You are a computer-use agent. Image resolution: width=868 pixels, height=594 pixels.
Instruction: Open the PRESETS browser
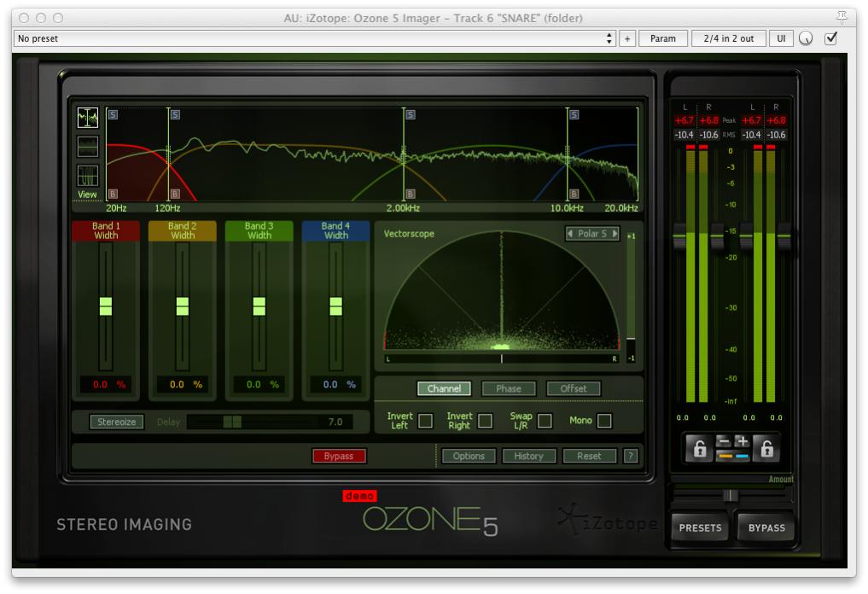700,528
